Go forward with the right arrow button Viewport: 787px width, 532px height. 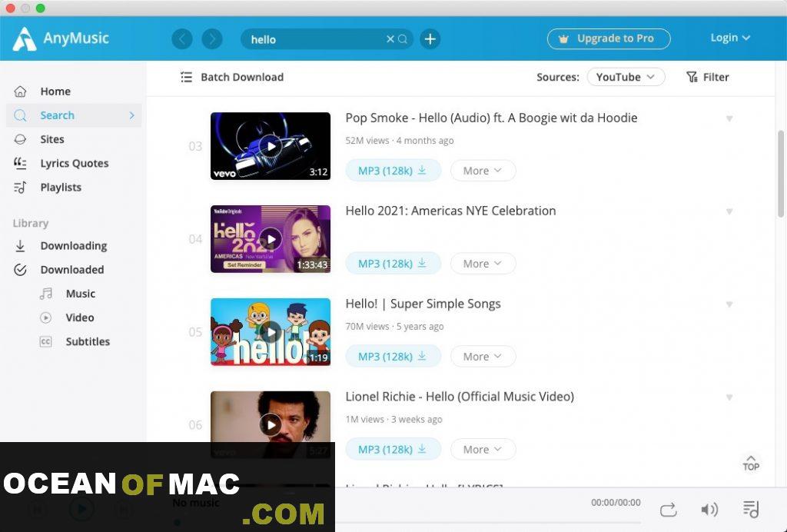coord(212,39)
